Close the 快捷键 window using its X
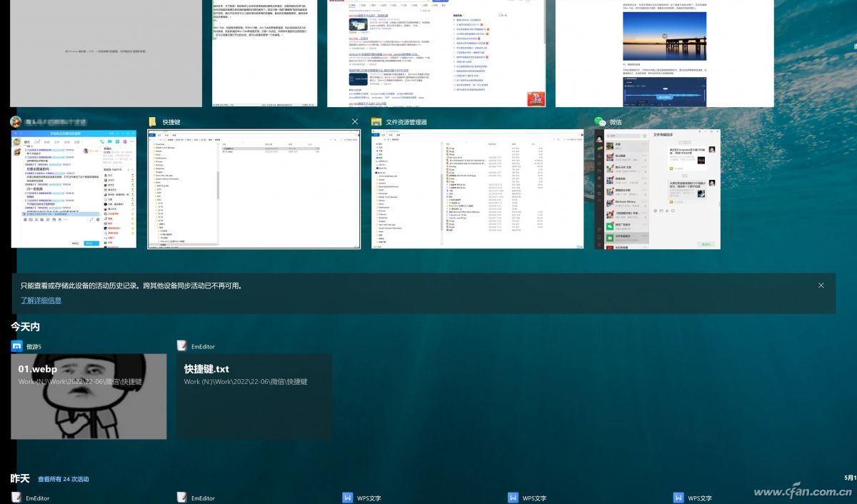857x504 pixels. point(355,122)
